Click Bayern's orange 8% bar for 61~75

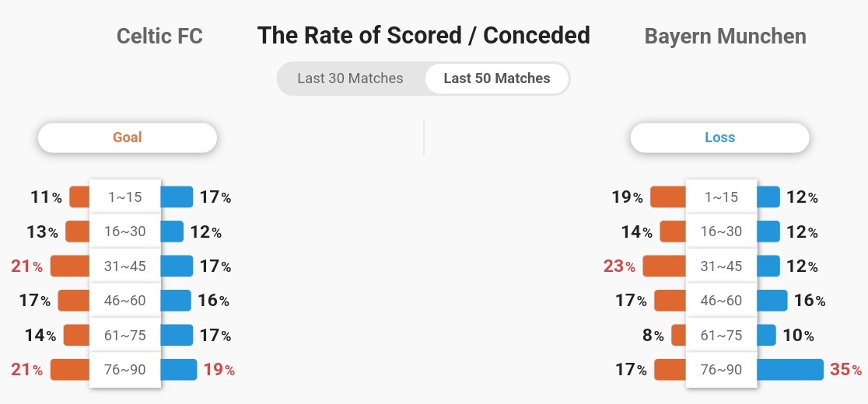[x=679, y=335]
